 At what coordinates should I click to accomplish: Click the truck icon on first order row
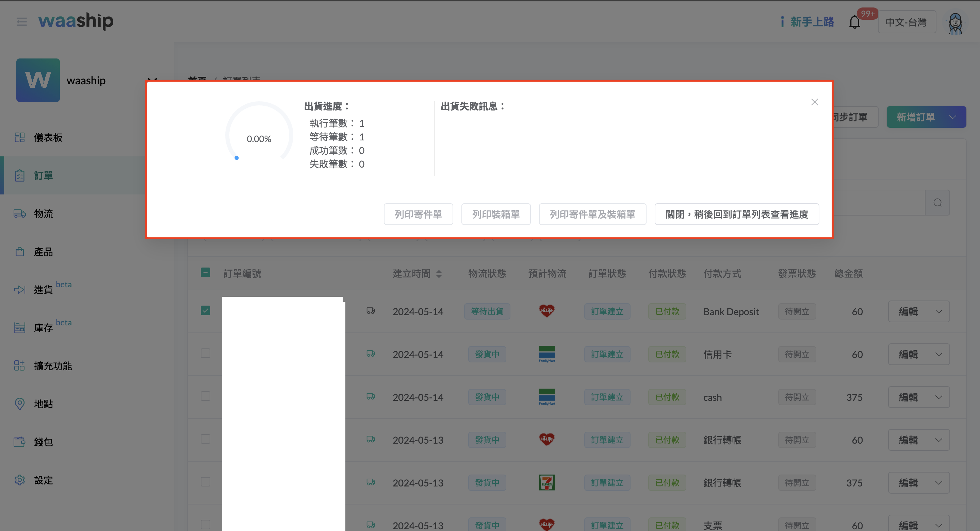coord(371,311)
